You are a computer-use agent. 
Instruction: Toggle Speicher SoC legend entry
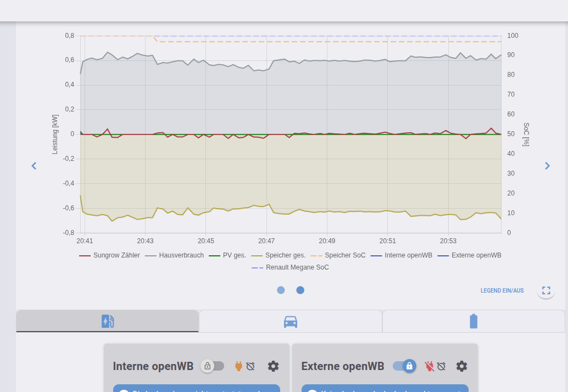pyautogui.click(x=338, y=255)
